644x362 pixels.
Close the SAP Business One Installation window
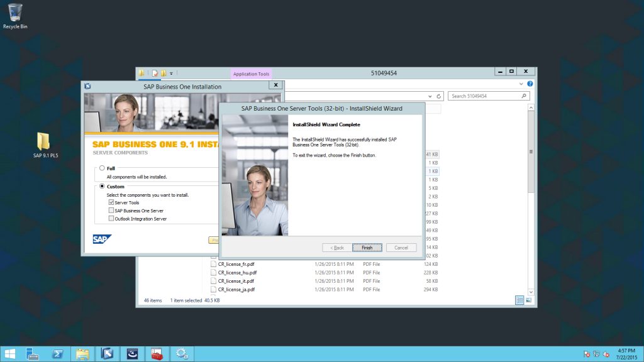pos(275,85)
